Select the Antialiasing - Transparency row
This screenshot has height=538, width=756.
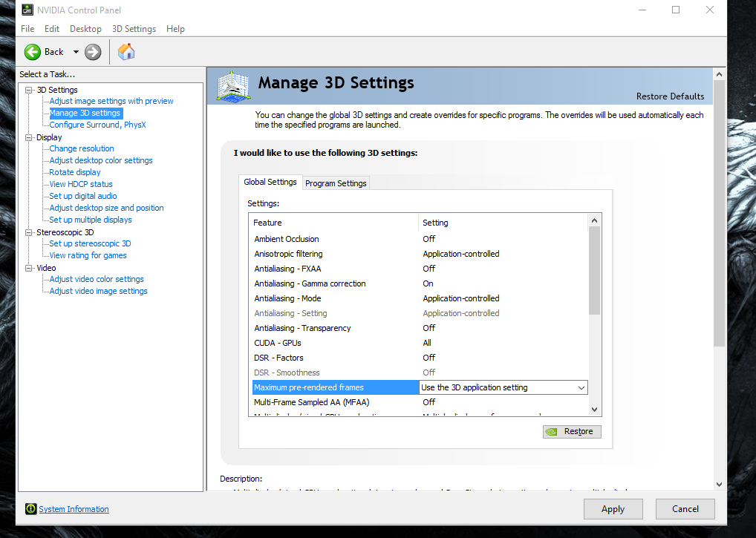(x=420, y=328)
